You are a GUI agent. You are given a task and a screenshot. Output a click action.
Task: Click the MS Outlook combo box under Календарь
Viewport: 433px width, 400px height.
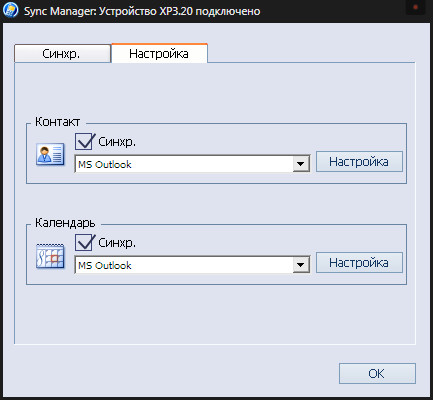[x=192, y=265]
